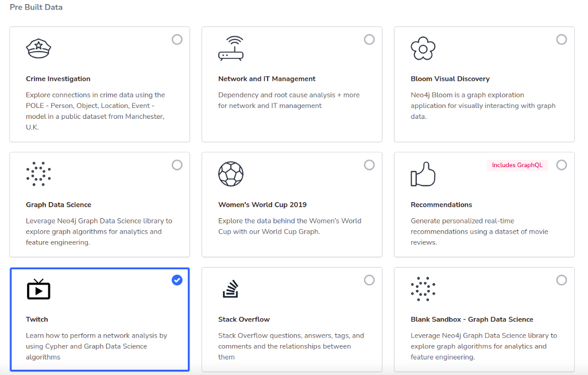Image resolution: width=588 pixels, height=375 pixels.
Task: Click the Crime Investigation title
Action: coord(58,79)
